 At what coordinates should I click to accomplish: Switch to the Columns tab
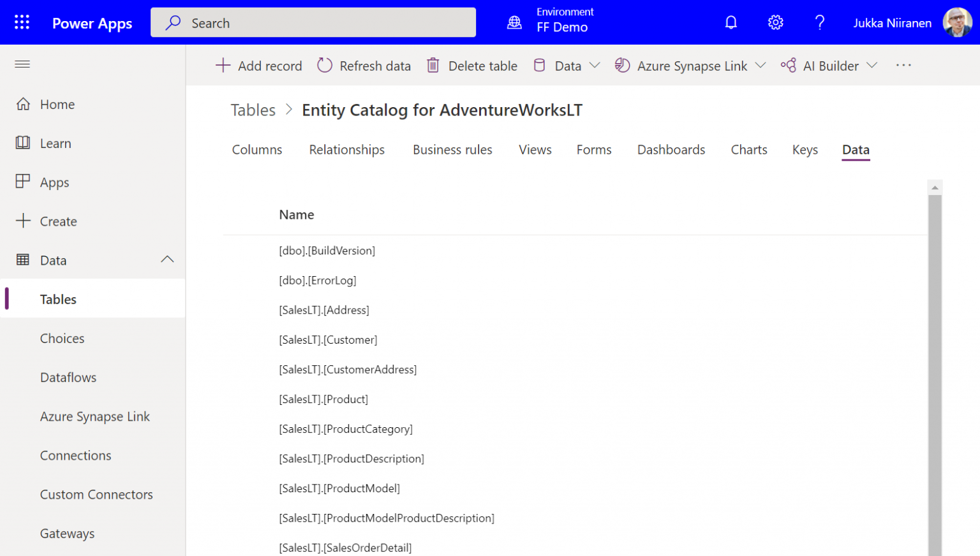click(257, 150)
